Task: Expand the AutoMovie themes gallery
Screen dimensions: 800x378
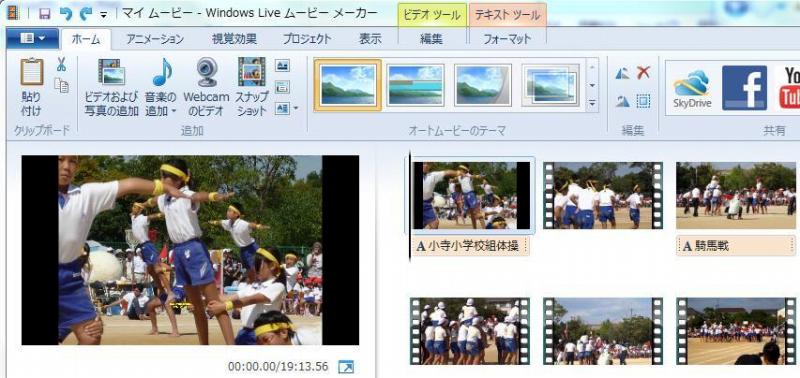Action: point(592,104)
